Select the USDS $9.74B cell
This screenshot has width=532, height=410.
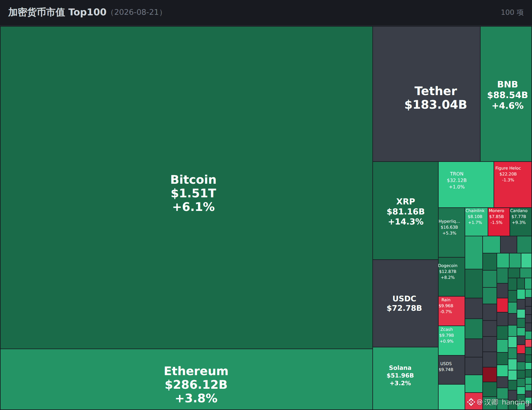(x=452, y=370)
